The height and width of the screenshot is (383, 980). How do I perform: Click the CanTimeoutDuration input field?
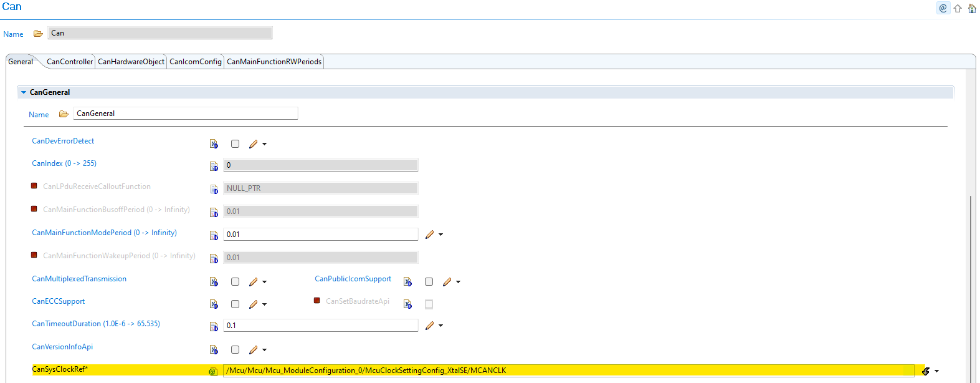320,326
